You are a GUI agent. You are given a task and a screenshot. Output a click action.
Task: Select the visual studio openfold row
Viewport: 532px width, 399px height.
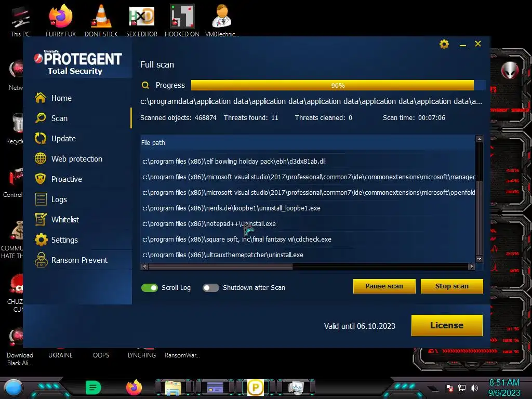click(308, 193)
